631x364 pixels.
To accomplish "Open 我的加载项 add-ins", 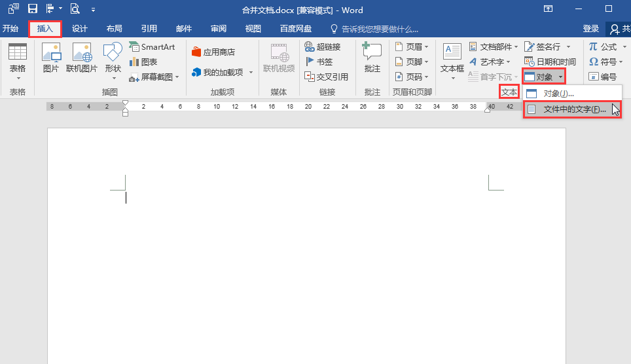I will tap(218, 73).
